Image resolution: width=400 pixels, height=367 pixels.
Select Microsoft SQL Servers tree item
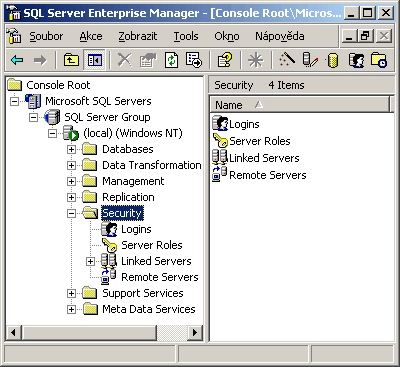pyautogui.click(x=98, y=101)
